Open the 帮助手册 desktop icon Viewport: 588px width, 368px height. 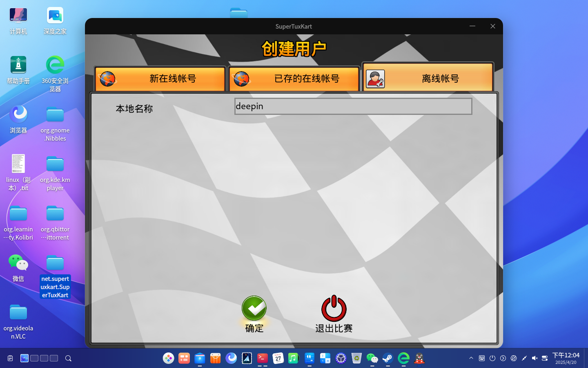[x=18, y=70]
